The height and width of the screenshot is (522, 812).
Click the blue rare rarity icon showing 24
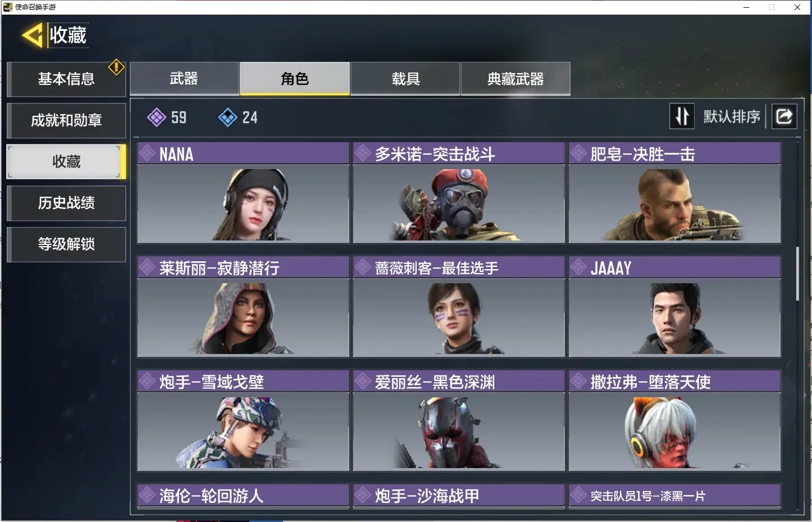(227, 117)
